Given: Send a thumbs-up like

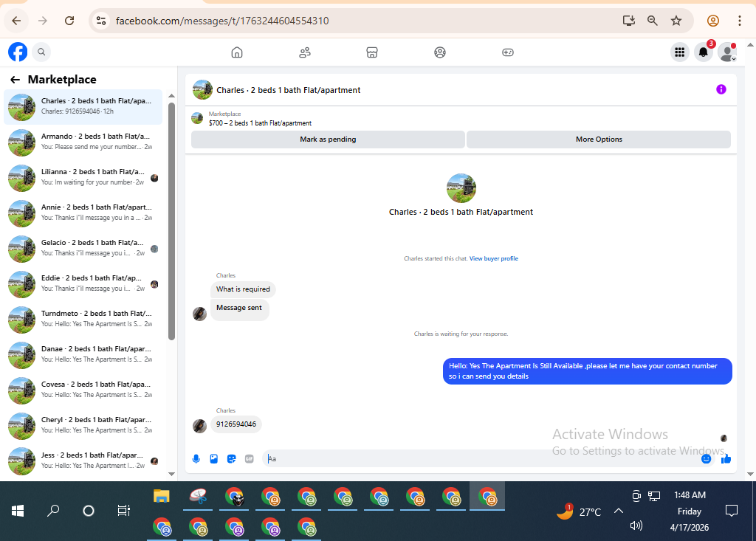Looking at the screenshot, I should click(x=726, y=459).
